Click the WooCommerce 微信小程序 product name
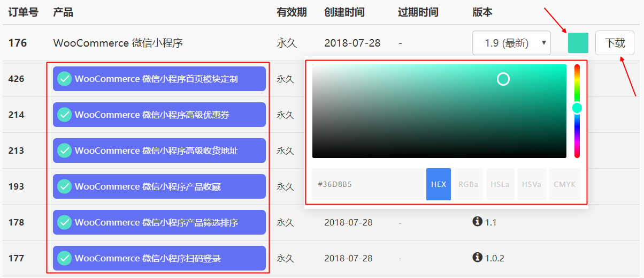This screenshot has width=644, height=278. [118, 43]
